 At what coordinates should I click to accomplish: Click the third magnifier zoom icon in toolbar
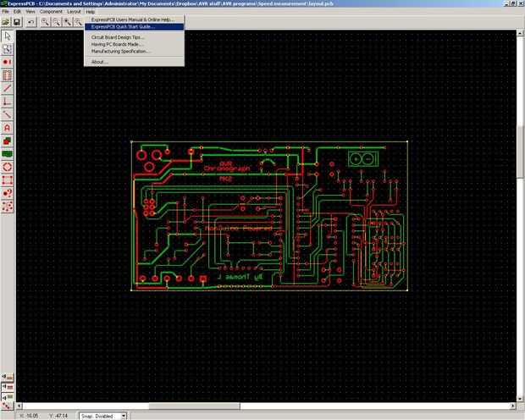tap(68, 23)
